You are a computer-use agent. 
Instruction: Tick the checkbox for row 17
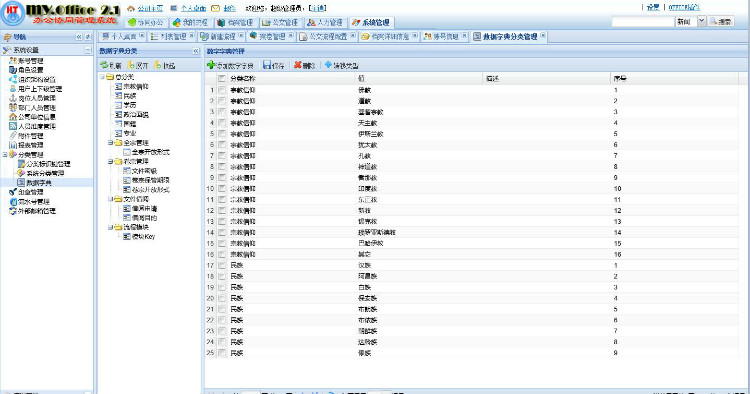221,265
